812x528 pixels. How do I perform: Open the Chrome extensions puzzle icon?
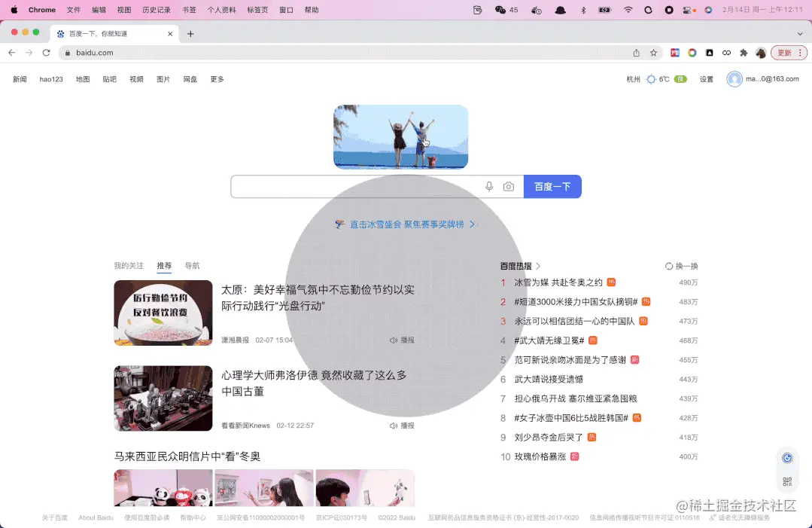[744, 53]
